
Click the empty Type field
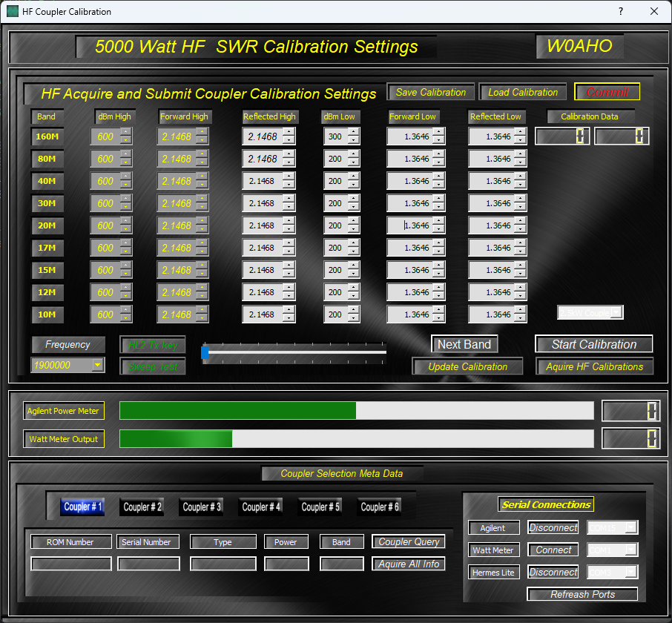coord(223,564)
